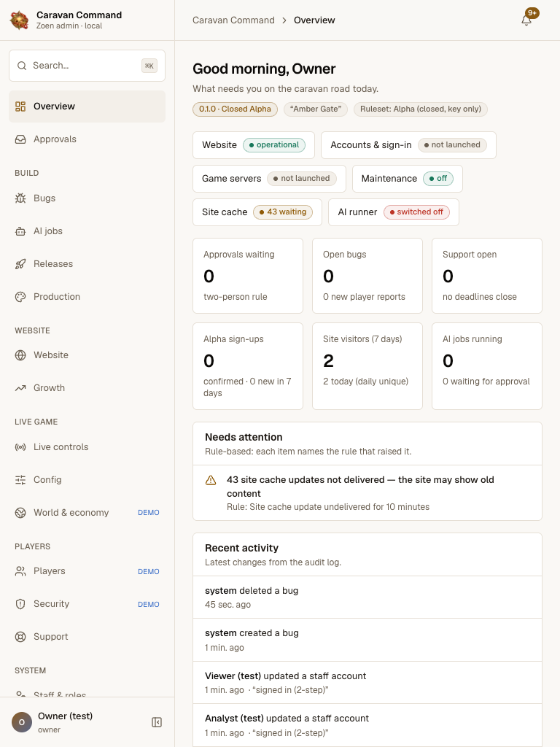This screenshot has height=747, width=560.
Task: Click the Owner avatar circle
Action: [x=21, y=722]
